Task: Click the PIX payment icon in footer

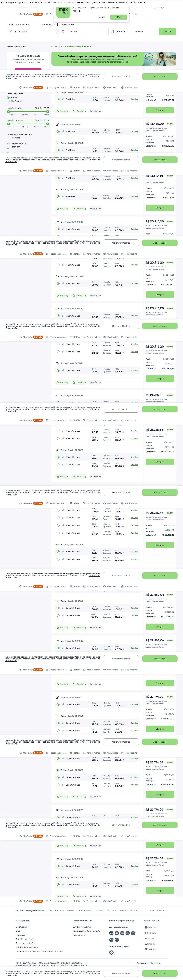Action: pyautogui.click(x=111, y=952)
